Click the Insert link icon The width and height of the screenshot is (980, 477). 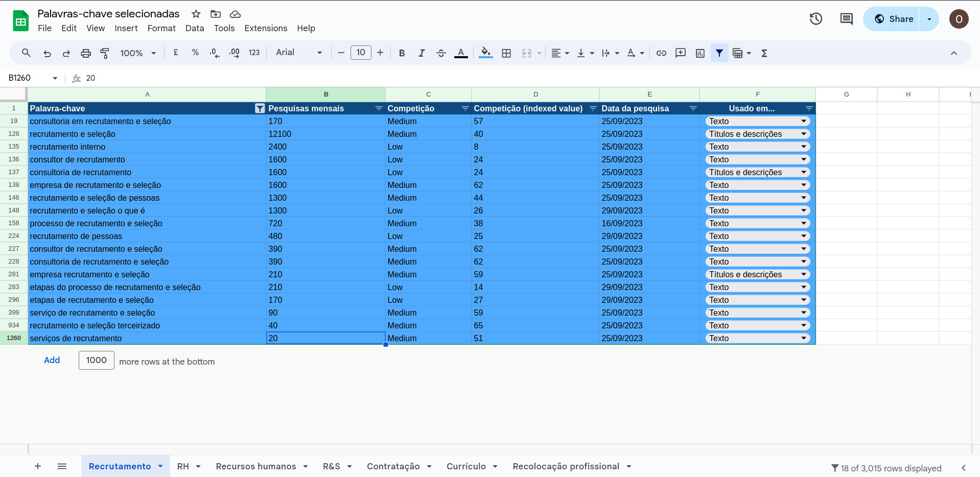coord(661,53)
